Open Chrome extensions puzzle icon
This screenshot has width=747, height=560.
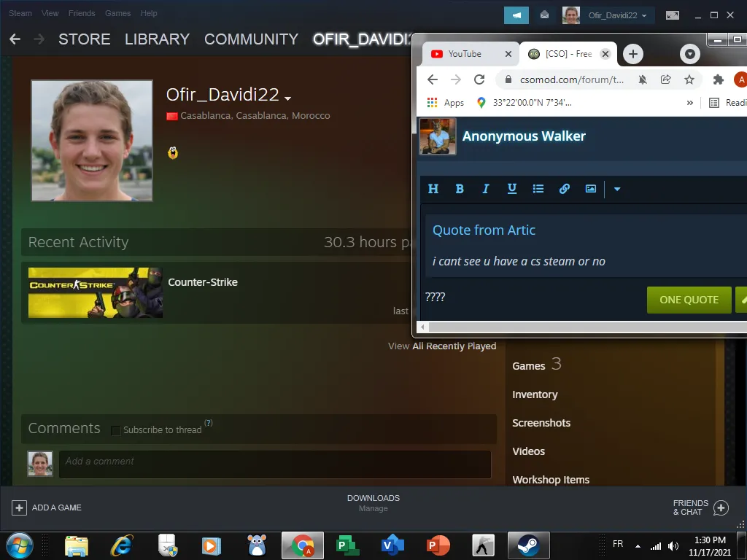pos(718,79)
